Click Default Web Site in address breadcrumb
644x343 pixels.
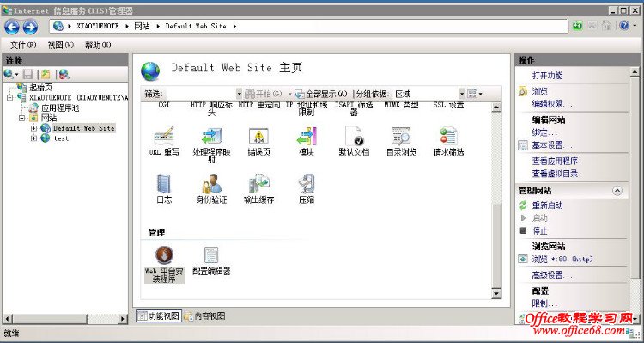pyautogui.click(x=196, y=26)
